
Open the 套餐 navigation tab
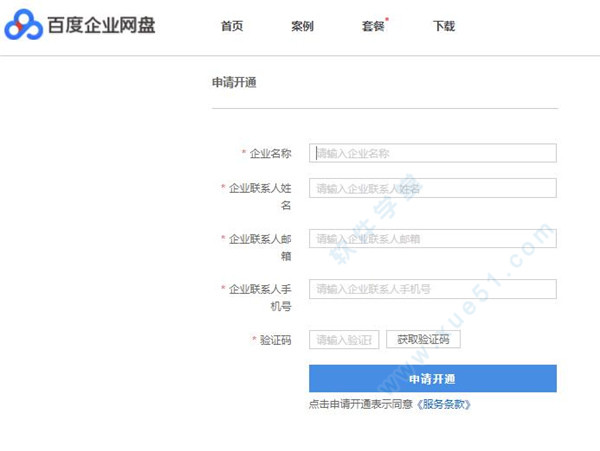pyautogui.click(x=373, y=26)
